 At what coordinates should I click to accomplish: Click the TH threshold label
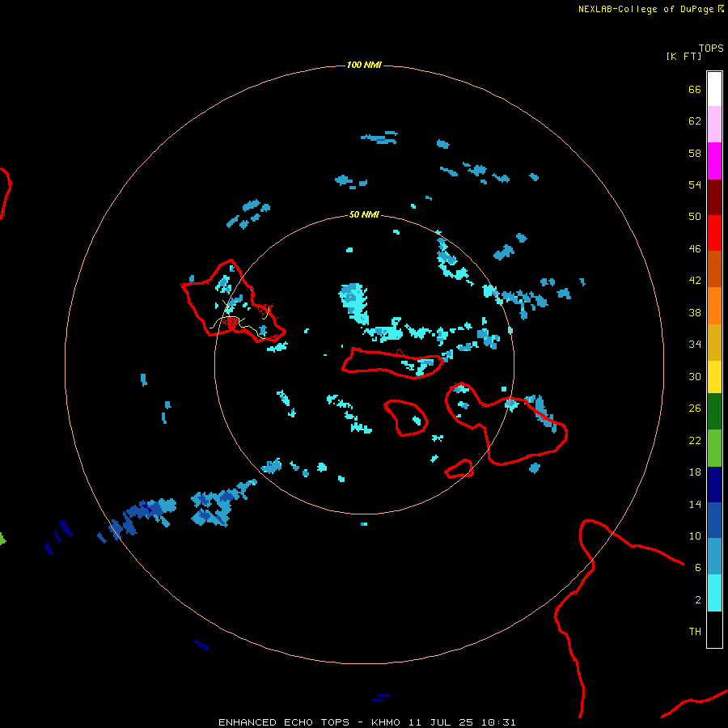point(695,632)
